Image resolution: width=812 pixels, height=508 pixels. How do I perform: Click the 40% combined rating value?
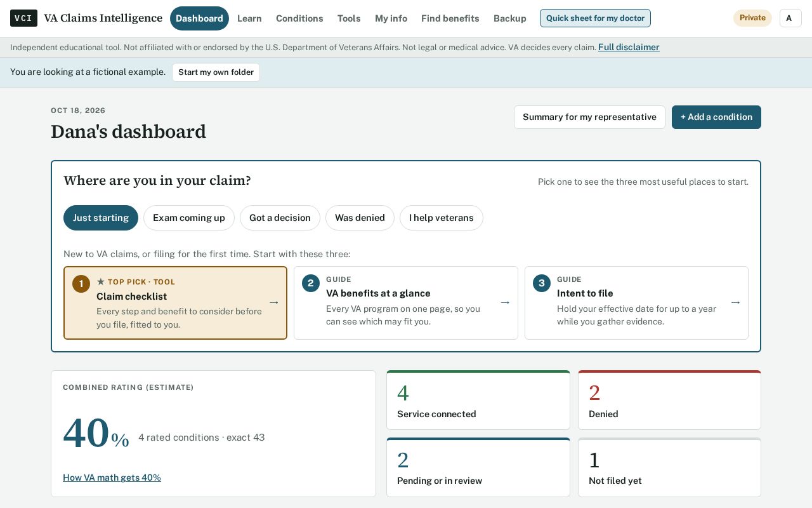[96, 434]
